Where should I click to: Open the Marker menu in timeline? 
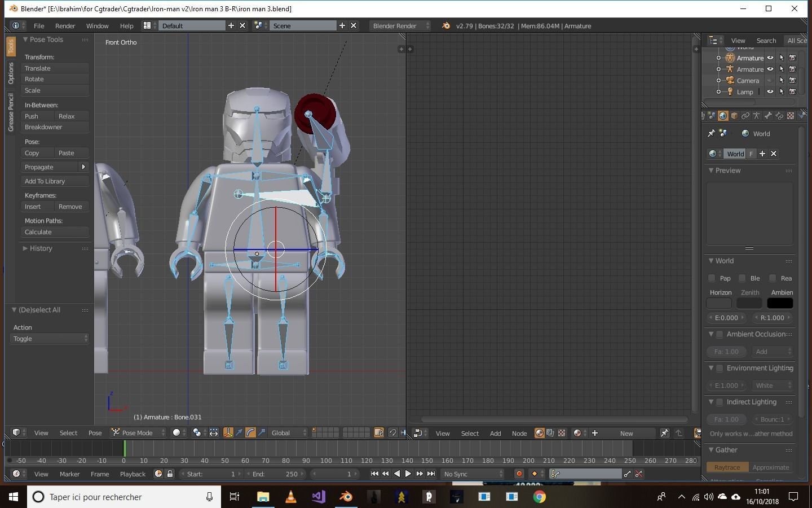[x=69, y=474]
